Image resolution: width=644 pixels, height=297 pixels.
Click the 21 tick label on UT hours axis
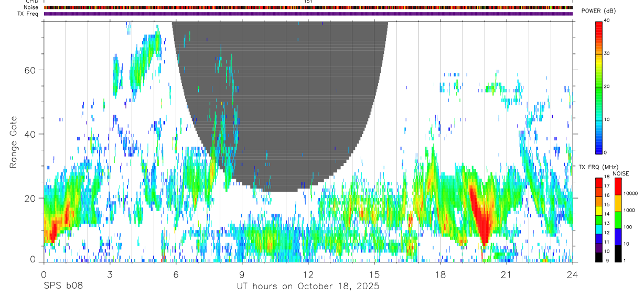pyautogui.click(x=506, y=274)
